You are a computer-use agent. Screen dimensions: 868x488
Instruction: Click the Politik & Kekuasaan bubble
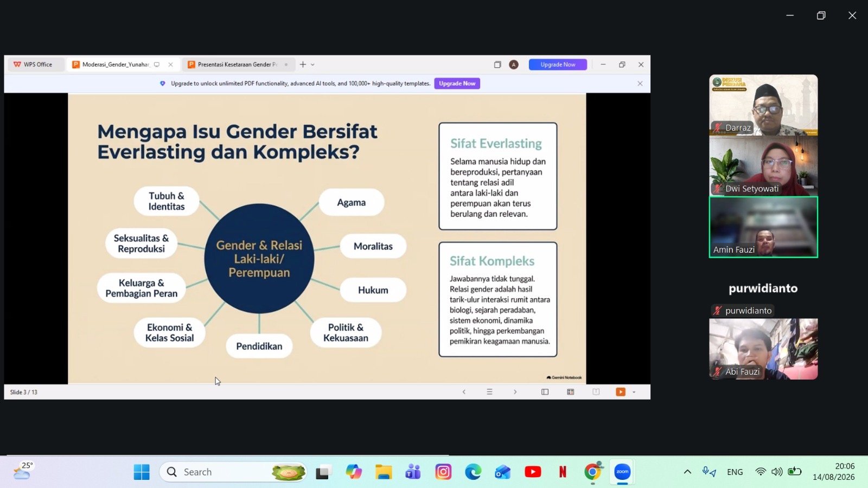click(346, 332)
